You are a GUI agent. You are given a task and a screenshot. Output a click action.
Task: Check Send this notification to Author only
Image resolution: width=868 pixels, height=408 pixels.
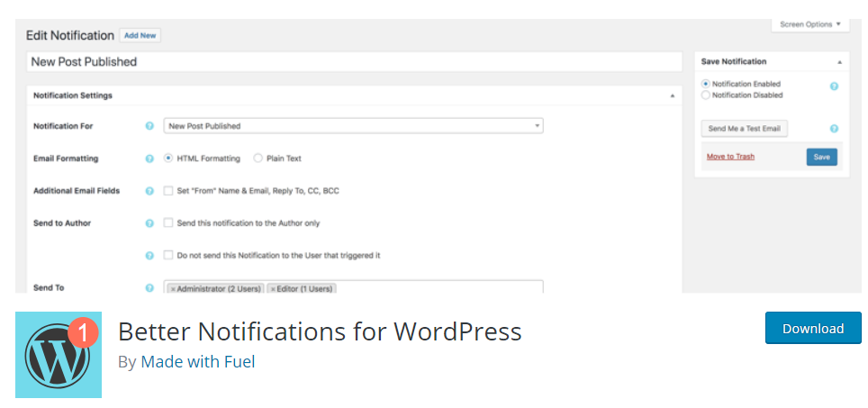pyautogui.click(x=168, y=223)
